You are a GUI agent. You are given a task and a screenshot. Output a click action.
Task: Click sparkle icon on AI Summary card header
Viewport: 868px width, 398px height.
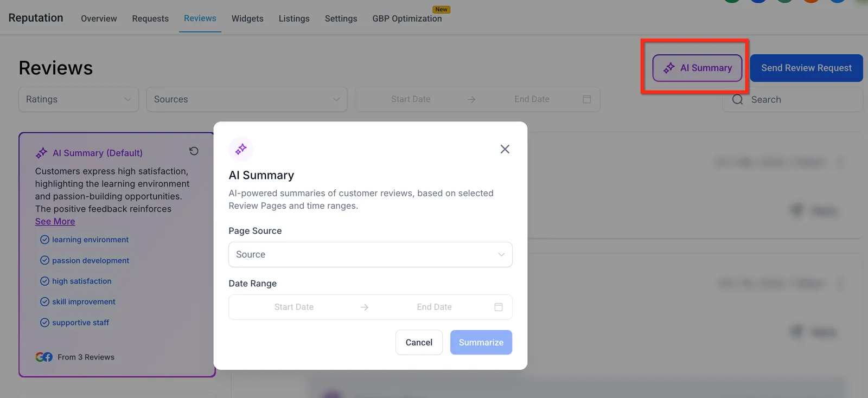(41, 153)
